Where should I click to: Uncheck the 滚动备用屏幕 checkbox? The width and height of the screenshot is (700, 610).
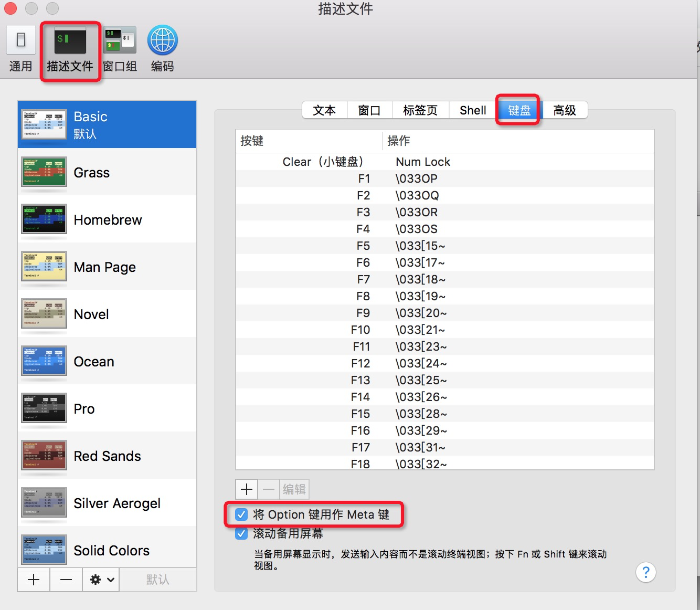pyautogui.click(x=241, y=533)
